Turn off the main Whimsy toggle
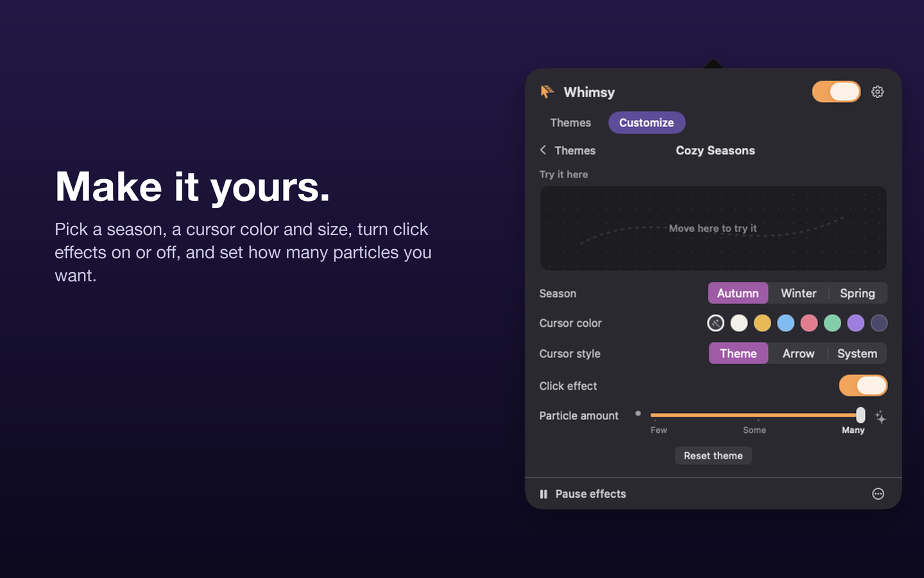 836,92
